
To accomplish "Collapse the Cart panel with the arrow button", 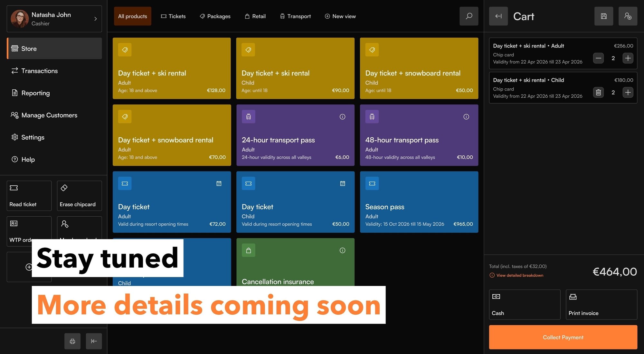I will (498, 16).
